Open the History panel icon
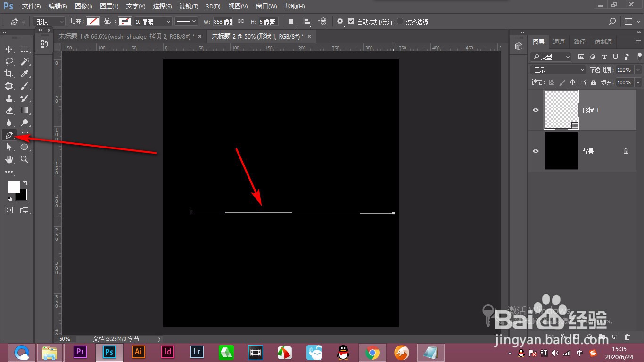The height and width of the screenshot is (362, 644). [x=44, y=44]
